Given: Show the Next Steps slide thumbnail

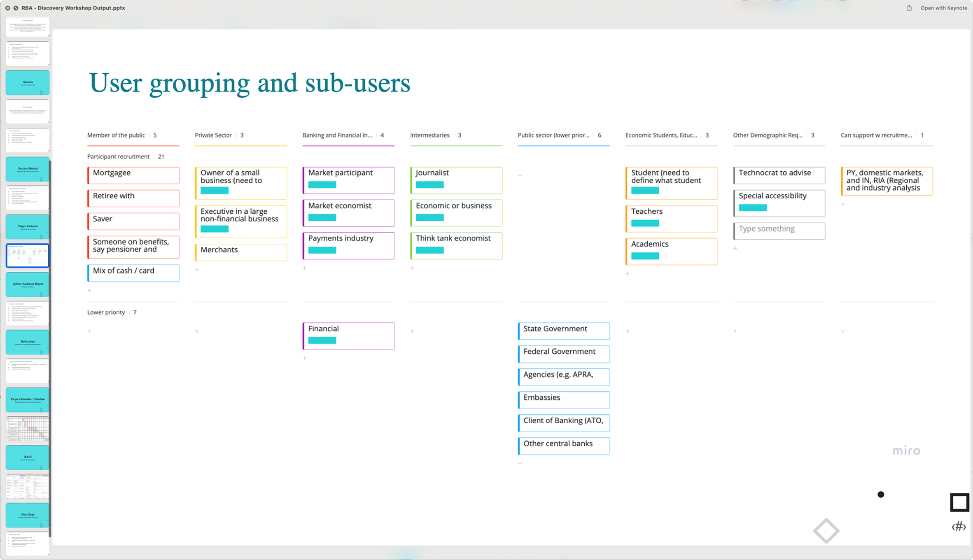Looking at the screenshot, I should (x=28, y=515).
